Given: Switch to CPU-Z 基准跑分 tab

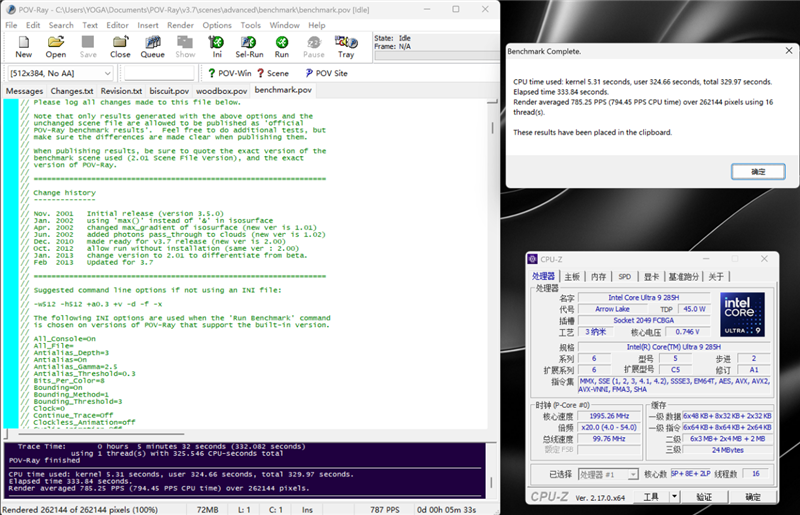Looking at the screenshot, I should tap(684, 277).
